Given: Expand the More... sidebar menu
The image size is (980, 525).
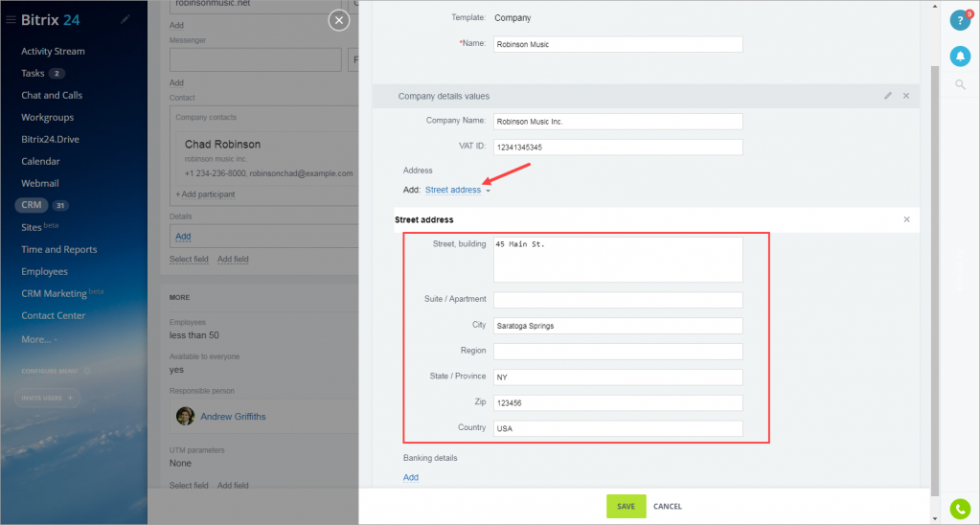Looking at the screenshot, I should 39,339.
